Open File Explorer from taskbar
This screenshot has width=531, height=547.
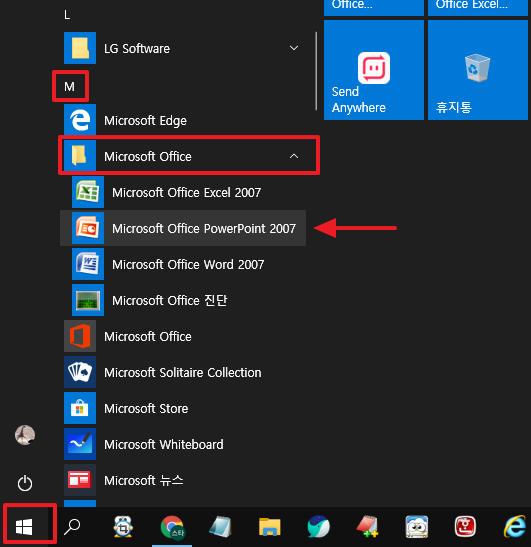pos(270,526)
